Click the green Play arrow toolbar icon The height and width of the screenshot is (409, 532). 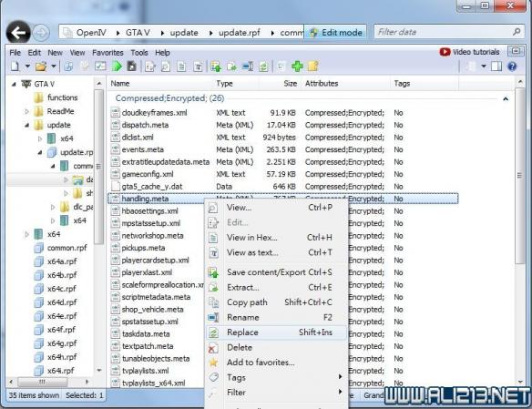pyautogui.click(x=117, y=66)
